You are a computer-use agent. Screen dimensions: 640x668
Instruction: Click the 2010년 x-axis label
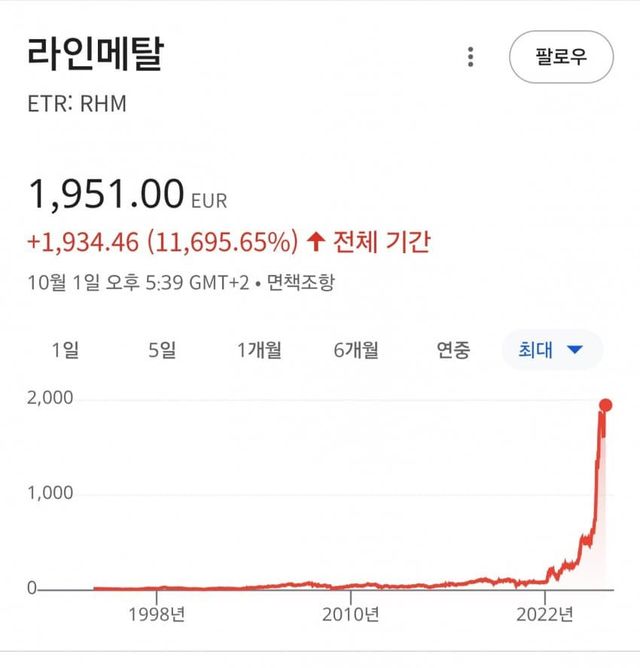350,612
